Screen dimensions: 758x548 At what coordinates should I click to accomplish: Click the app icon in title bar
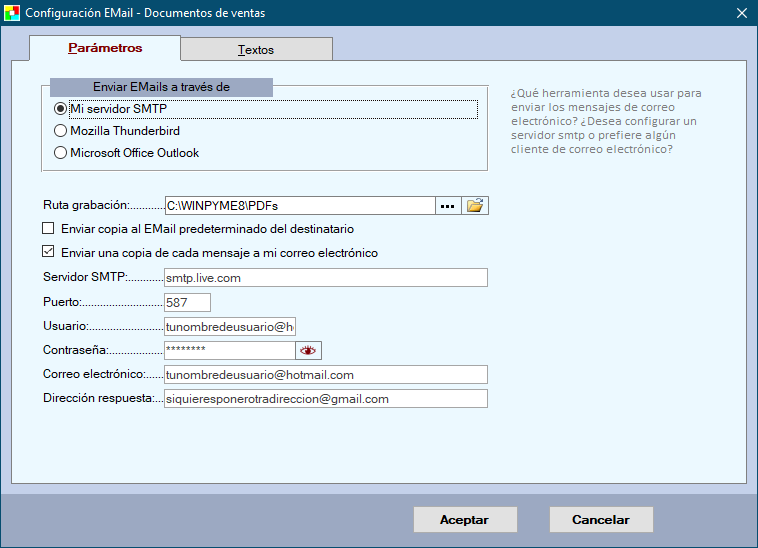coord(11,13)
